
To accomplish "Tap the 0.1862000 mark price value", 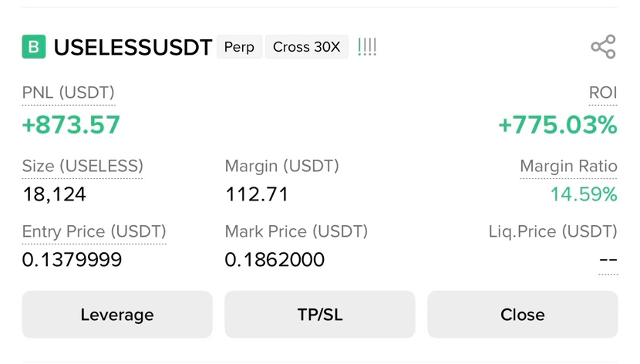I will click(275, 260).
